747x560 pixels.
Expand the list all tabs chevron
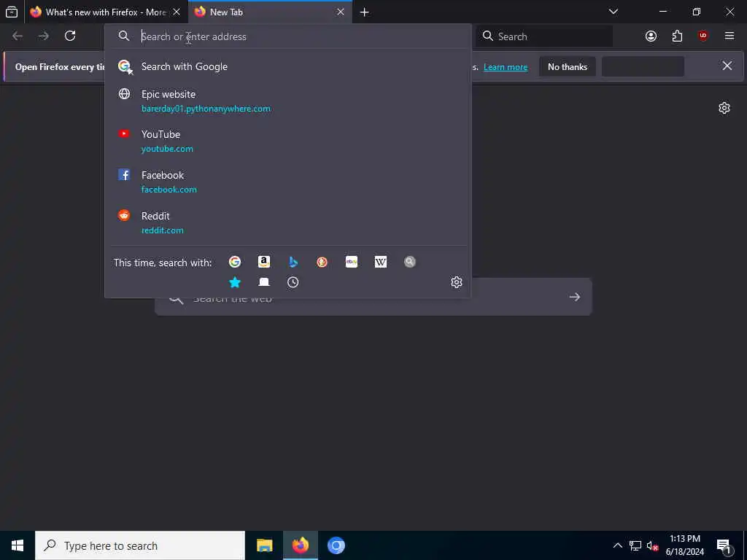614,12
